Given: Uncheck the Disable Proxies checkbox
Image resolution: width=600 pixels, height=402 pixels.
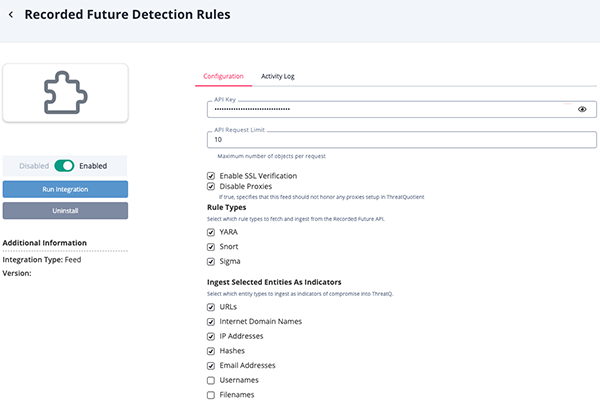Looking at the screenshot, I should pyautogui.click(x=211, y=186).
